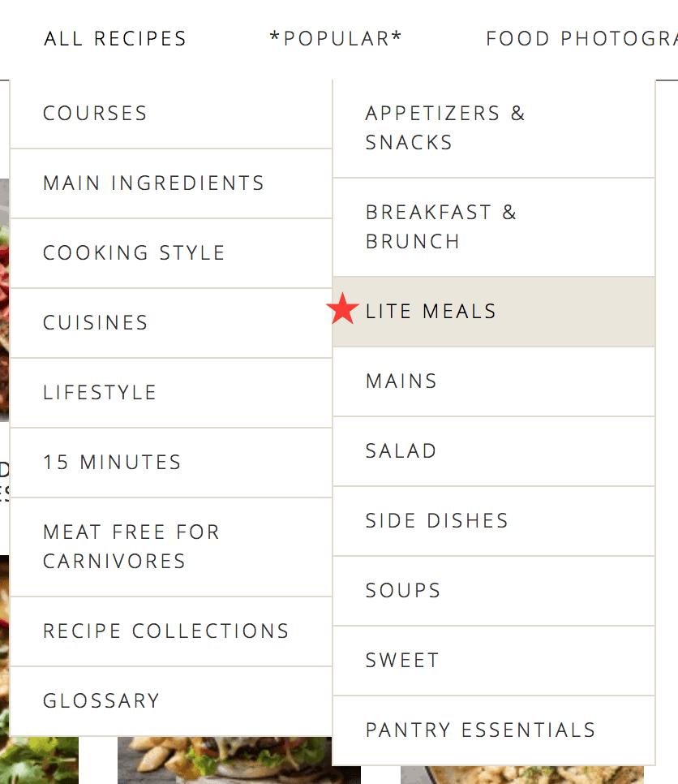Click the red star beside Lite Meals

tap(342, 309)
